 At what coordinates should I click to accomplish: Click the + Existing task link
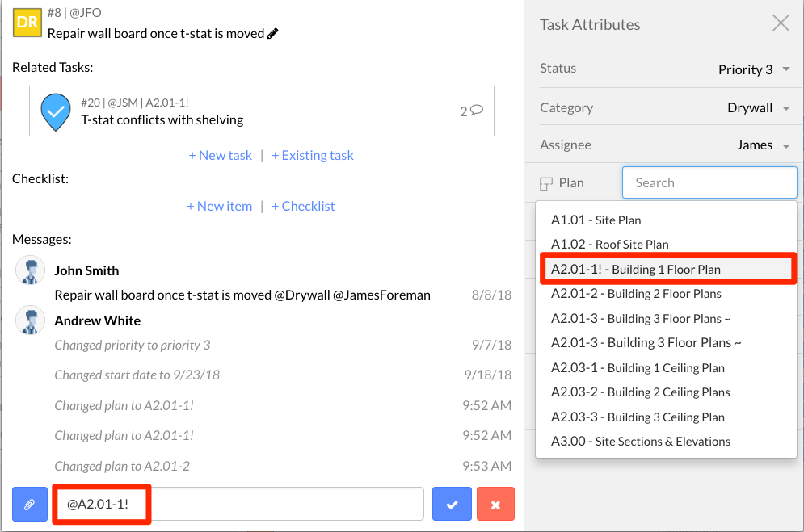312,155
